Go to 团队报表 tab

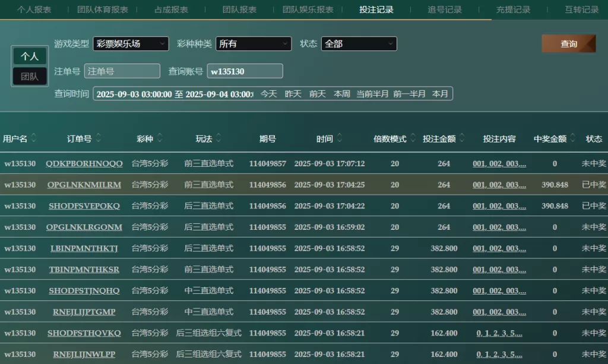click(239, 10)
